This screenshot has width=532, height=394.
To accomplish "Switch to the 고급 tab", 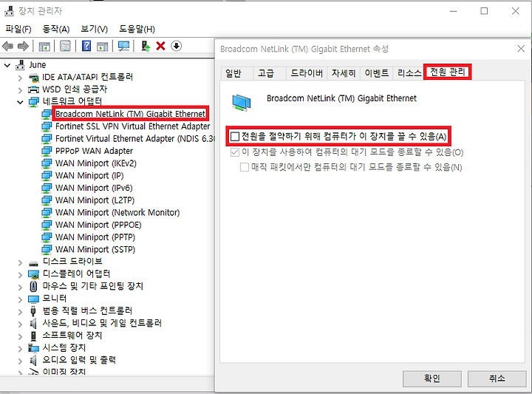I will 269,73.
